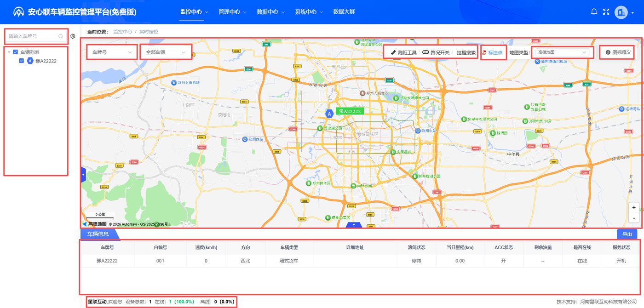This screenshot has width=644, height=308.
Task: Open the 图标释义 icon legend
Action: click(x=618, y=52)
